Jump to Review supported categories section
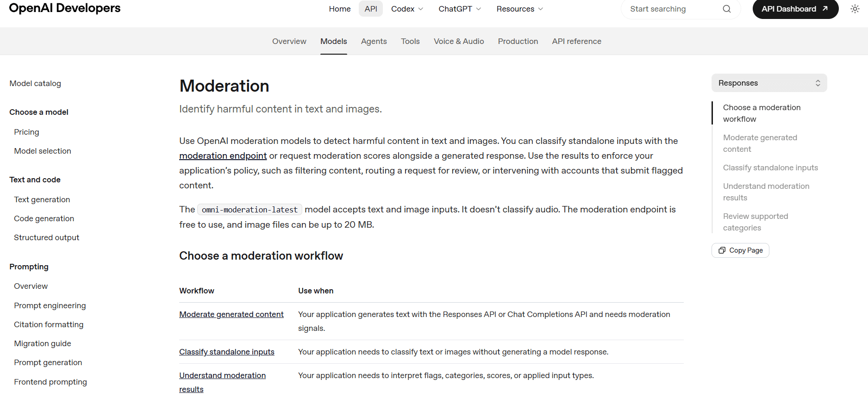This screenshot has width=868, height=398. point(756,222)
